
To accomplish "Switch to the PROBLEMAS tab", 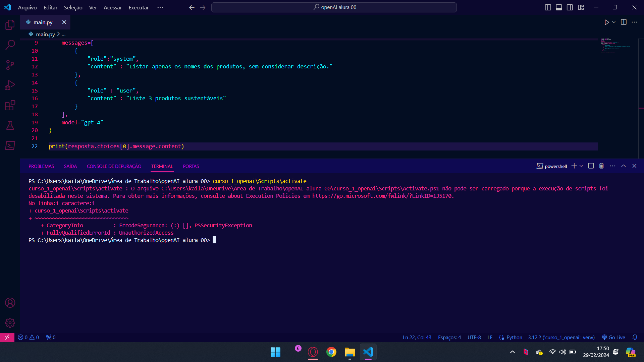I will pyautogui.click(x=41, y=166).
